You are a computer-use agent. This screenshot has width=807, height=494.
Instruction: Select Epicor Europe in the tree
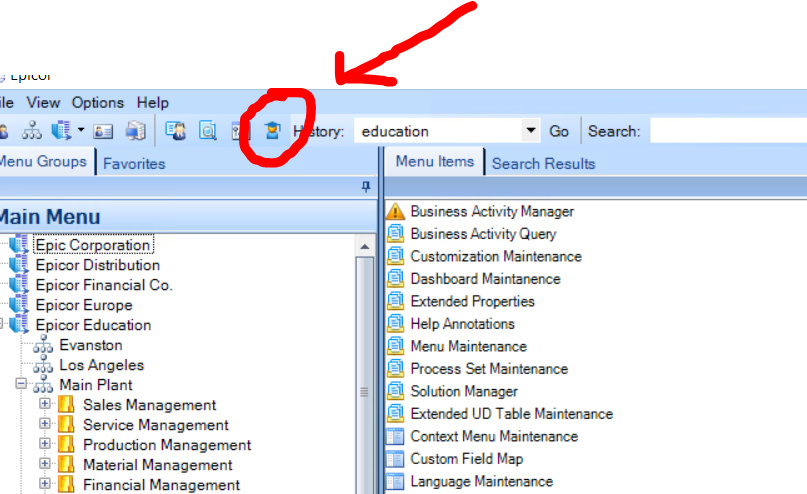(84, 305)
